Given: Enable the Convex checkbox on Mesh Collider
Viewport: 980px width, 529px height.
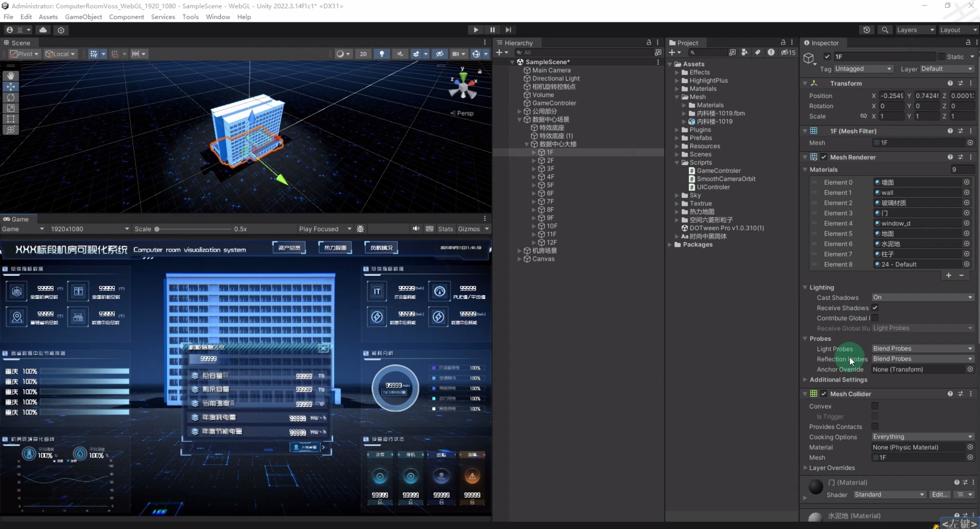Looking at the screenshot, I should pyautogui.click(x=875, y=406).
